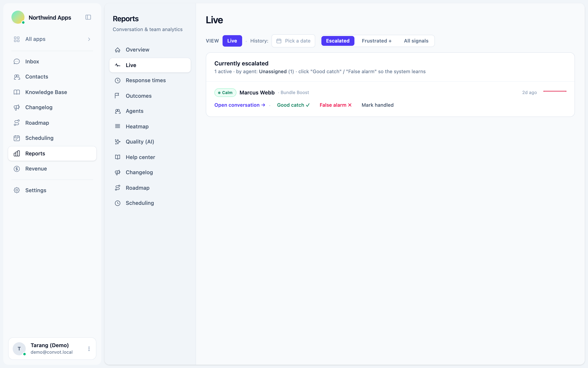Click the demo@convot.local email text
The width and height of the screenshot is (588, 368).
[51, 352]
